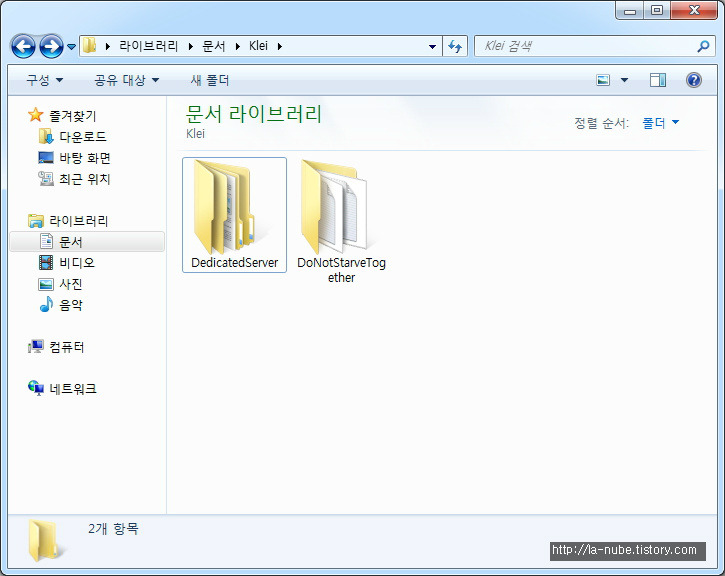Click the 네트워크 globe icon
The height and width of the screenshot is (576, 725).
tap(36, 388)
